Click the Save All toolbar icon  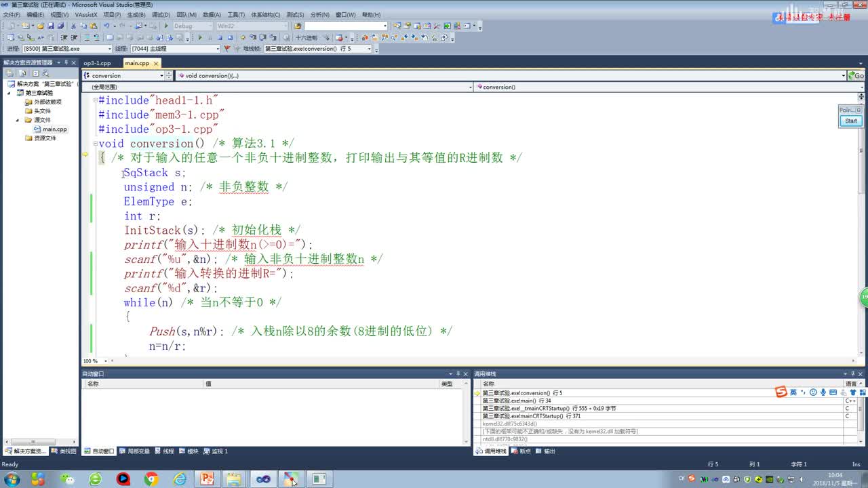(60, 26)
